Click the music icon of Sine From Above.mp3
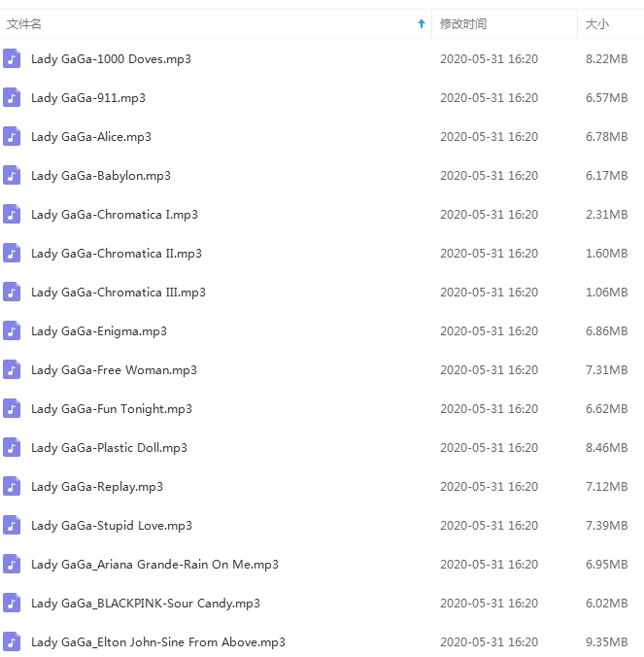Image resolution: width=644 pixels, height=657 pixels. (x=12, y=641)
